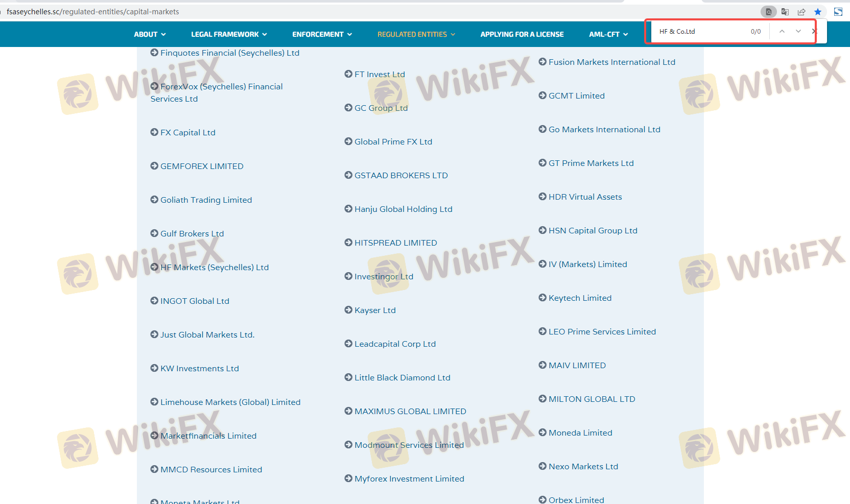The width and height of the screenshot is (850, 504).
Task: Select APPLYING FOR A LICENSE menu item
Action: click(522, 34)
